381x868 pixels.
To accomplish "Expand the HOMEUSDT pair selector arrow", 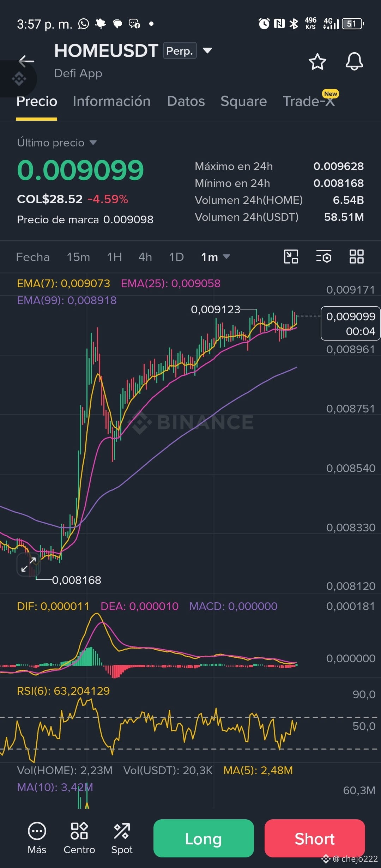I will point(207,50).
